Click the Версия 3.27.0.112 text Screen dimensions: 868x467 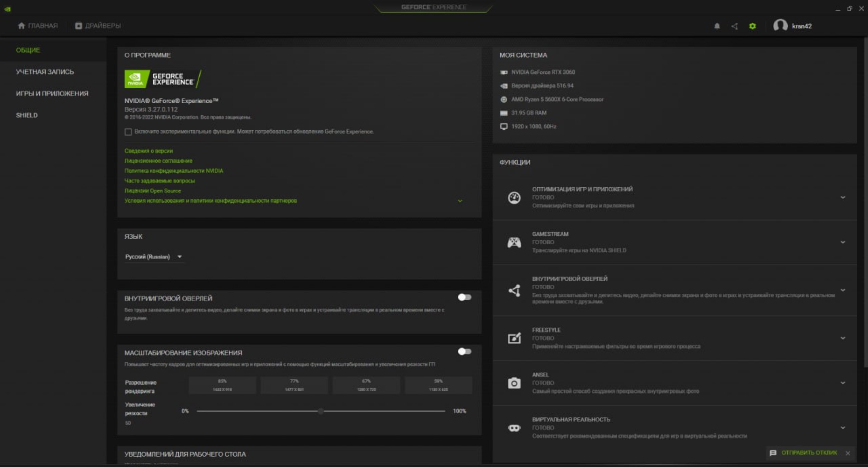pyautogui.click(x=151, y=109)
